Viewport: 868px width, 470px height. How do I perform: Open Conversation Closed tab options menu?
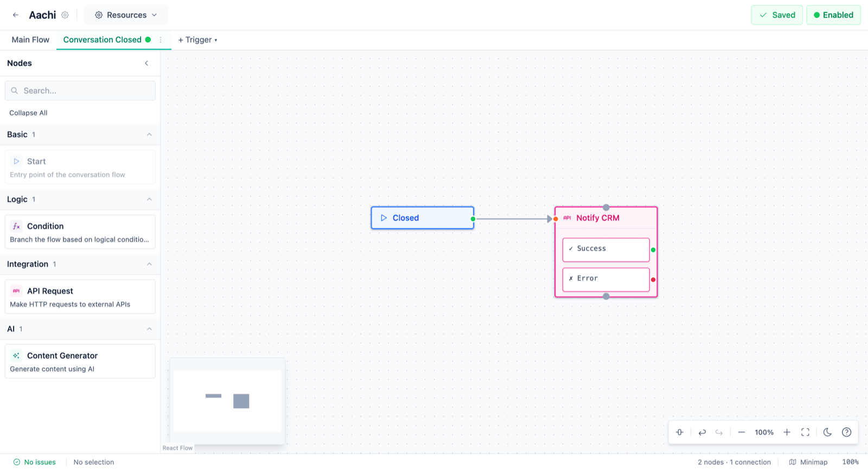coord(161,40)
